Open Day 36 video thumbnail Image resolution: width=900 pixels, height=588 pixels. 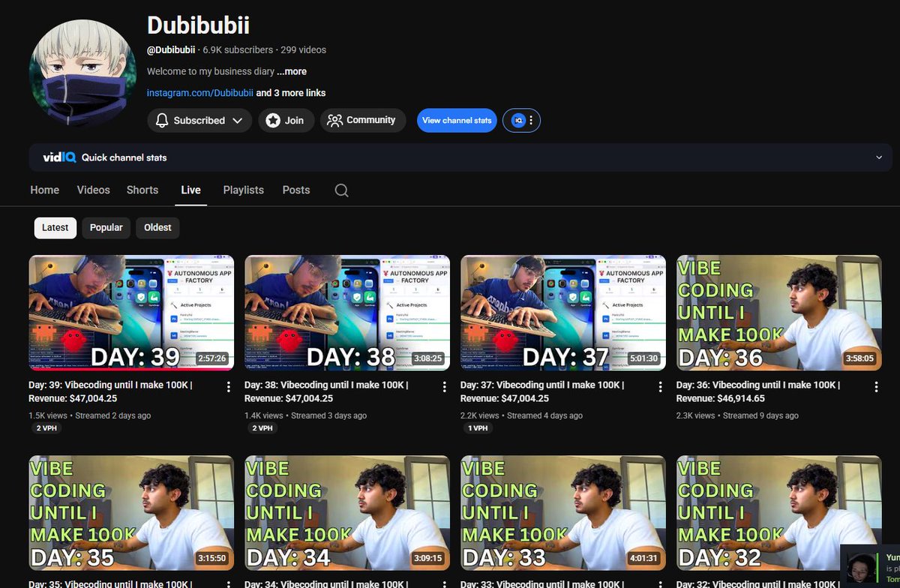[x=779, y=313]
